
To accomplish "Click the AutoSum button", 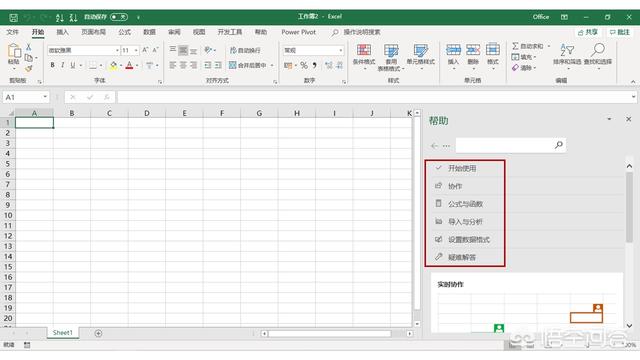I will coord(528,46).
